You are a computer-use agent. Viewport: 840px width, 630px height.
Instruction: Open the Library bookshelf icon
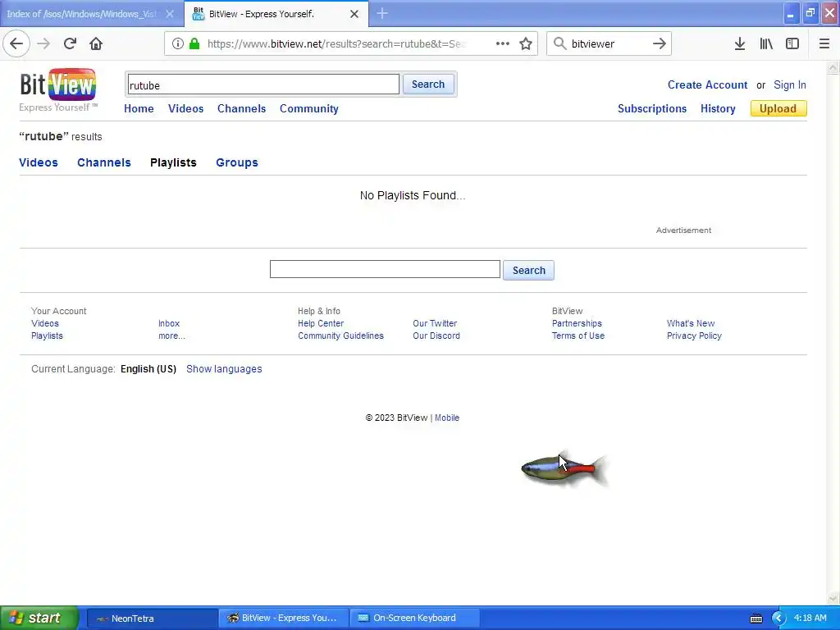click(766, 43)
